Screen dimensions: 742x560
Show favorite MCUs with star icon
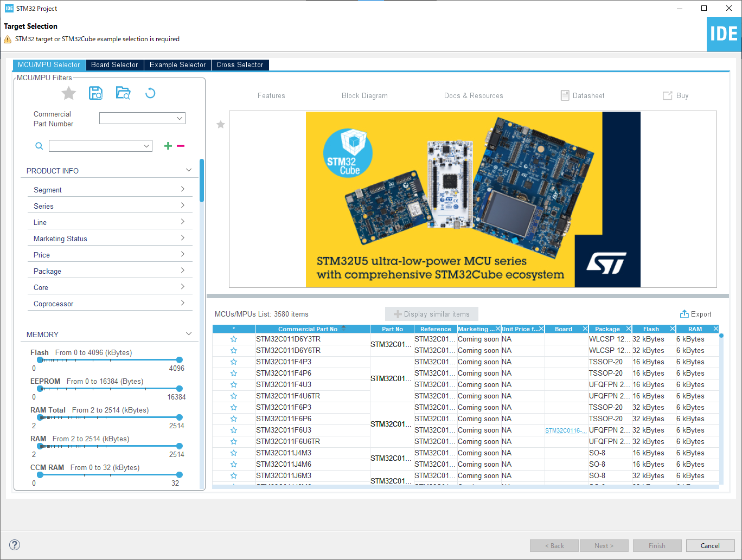click(x=69, y=93)
